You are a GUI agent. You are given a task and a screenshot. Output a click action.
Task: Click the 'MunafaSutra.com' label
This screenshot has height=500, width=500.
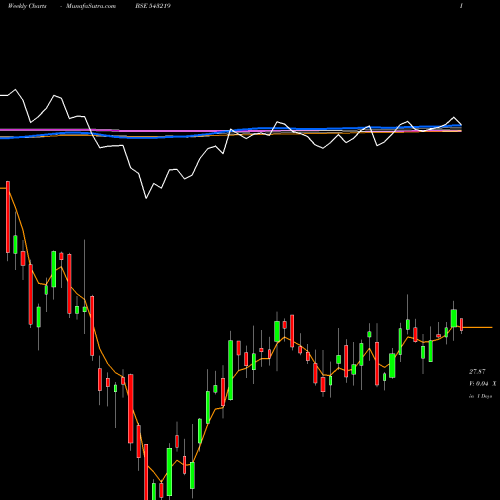coord(91,6)
